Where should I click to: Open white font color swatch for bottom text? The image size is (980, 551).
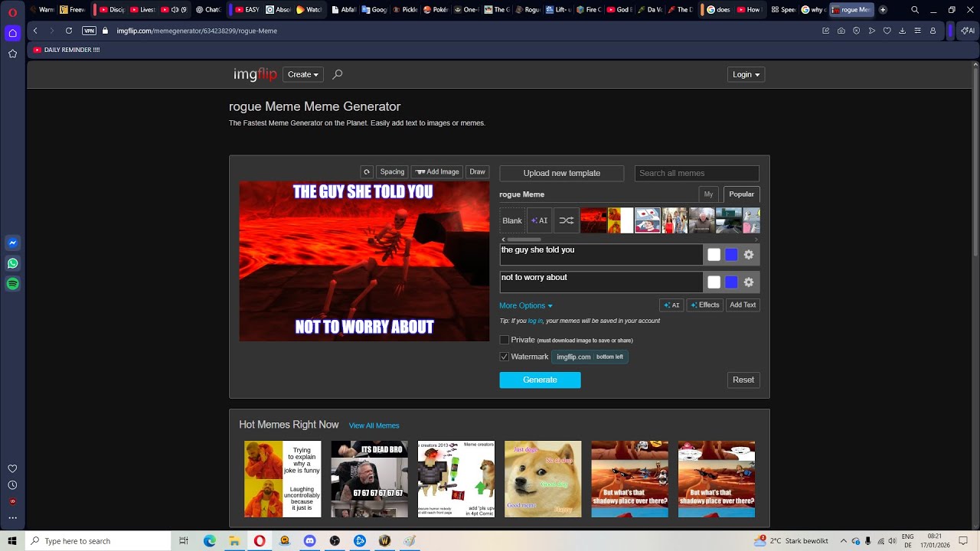pos(714,282)
